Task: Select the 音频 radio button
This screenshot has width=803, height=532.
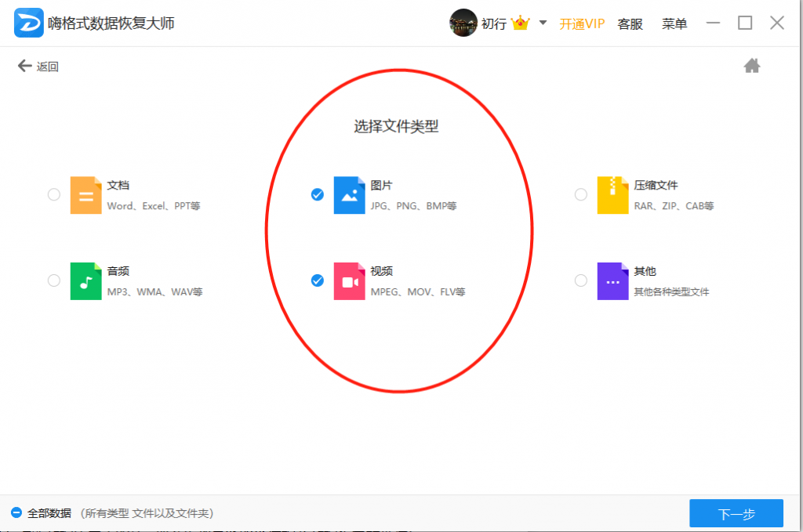Action: tap(54, 280)
